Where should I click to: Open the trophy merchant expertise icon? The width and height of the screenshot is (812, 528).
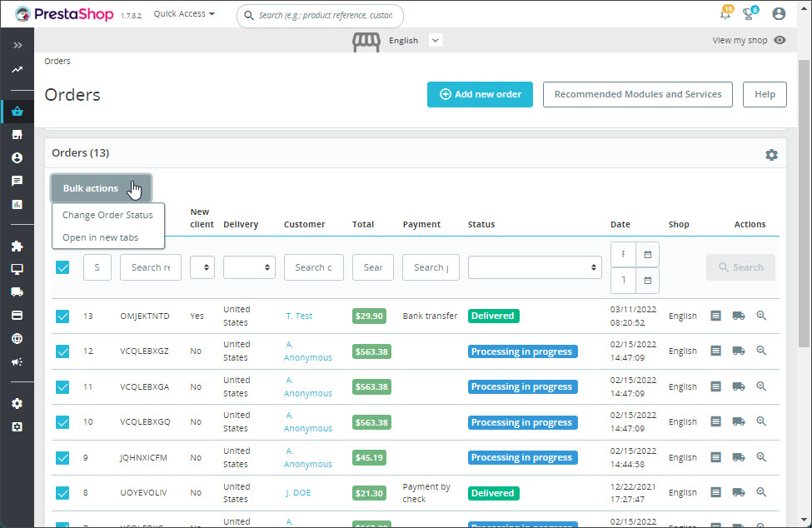click(749, 13)
